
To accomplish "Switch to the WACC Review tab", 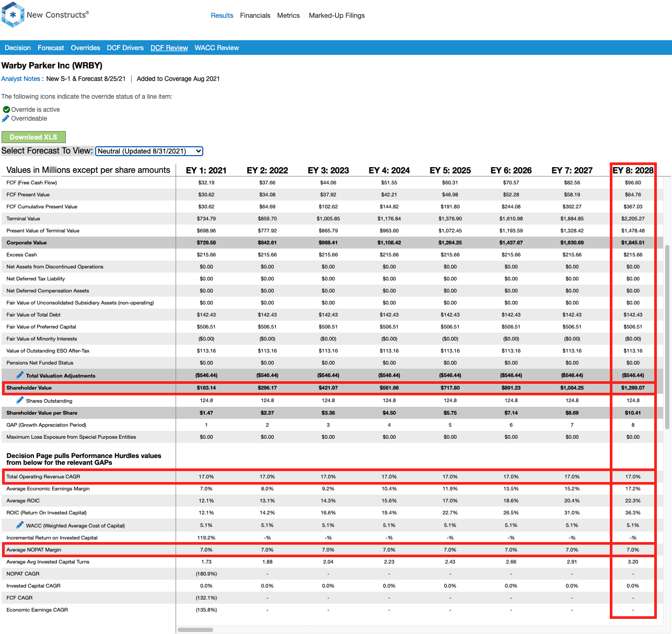I will click(x=217, y=48).
